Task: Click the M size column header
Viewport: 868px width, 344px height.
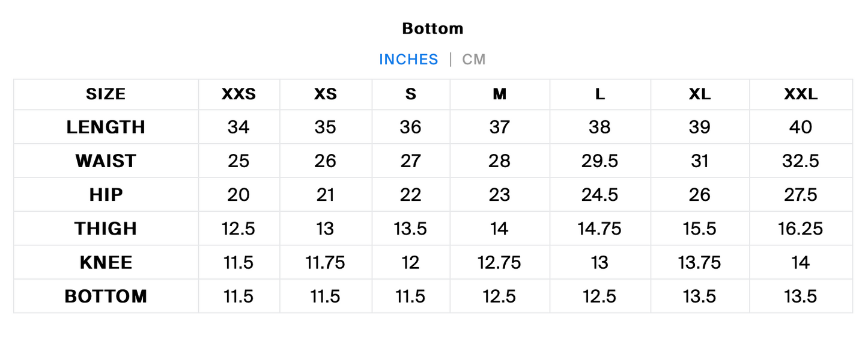Action: 499,94
